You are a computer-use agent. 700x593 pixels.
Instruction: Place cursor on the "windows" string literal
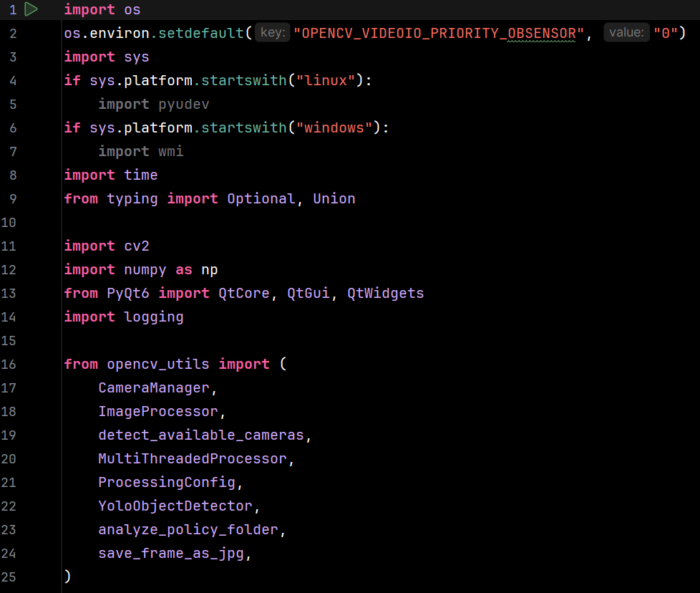(x=334, y=127)
